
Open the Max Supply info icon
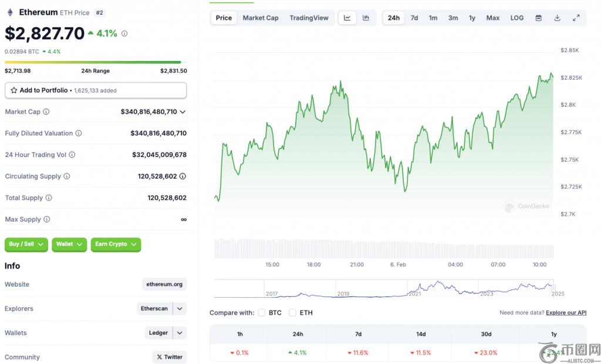46,219
